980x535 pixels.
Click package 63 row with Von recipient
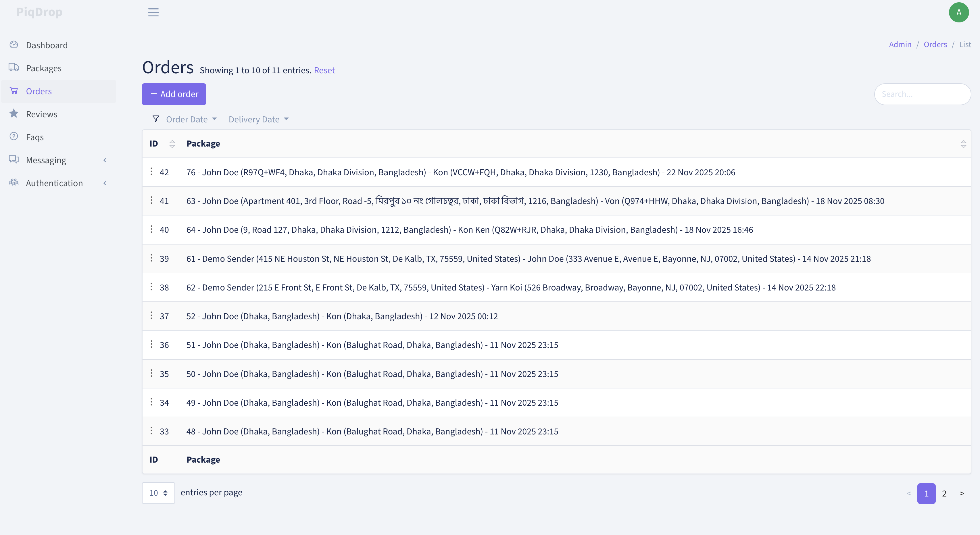(x=535, y=201)
